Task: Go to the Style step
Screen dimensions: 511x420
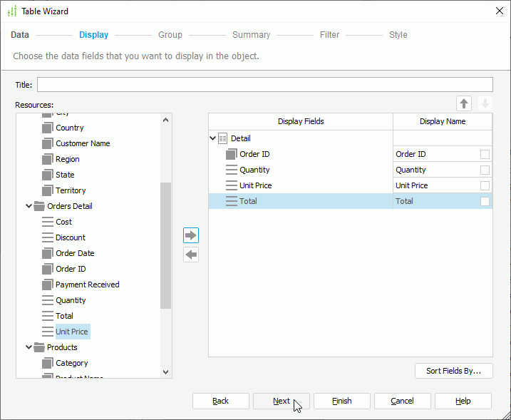Action: 398,35
